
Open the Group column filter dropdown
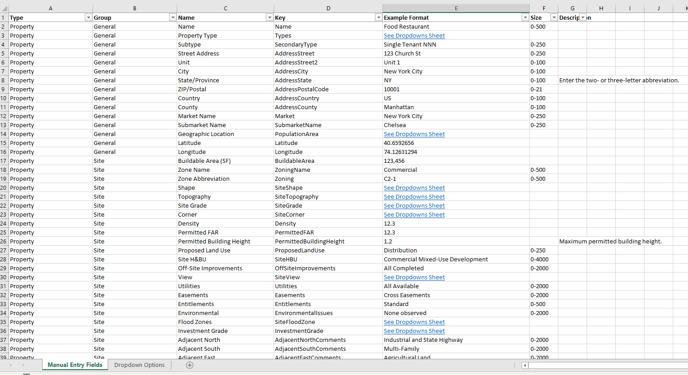pyautogui.click(x=172, y=18)
